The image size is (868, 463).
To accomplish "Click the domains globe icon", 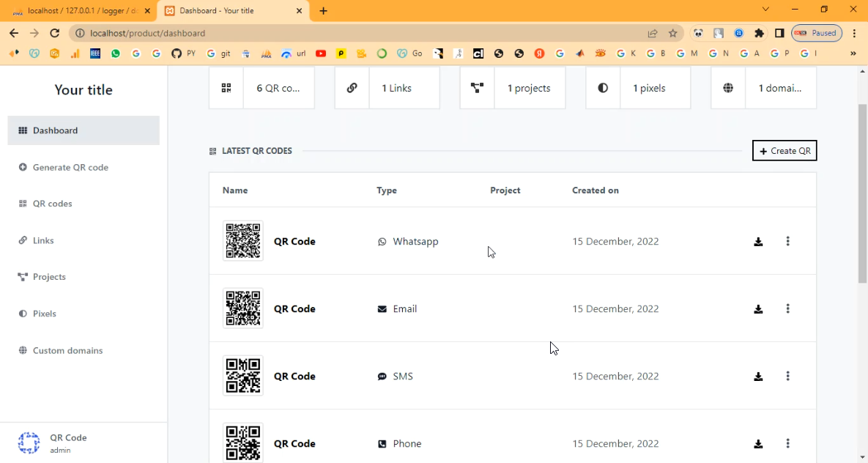I will [728, 88].
